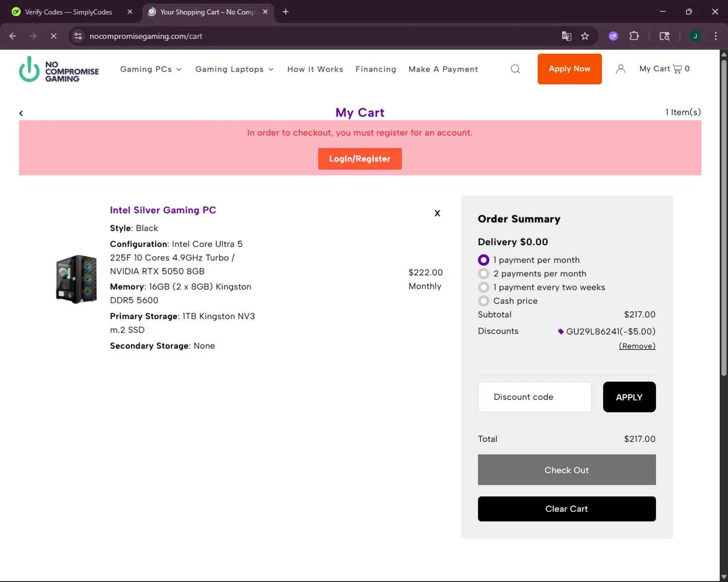Switch to the Your Shopping Cart tab
The image size is (728, 582).
[208, 12]
